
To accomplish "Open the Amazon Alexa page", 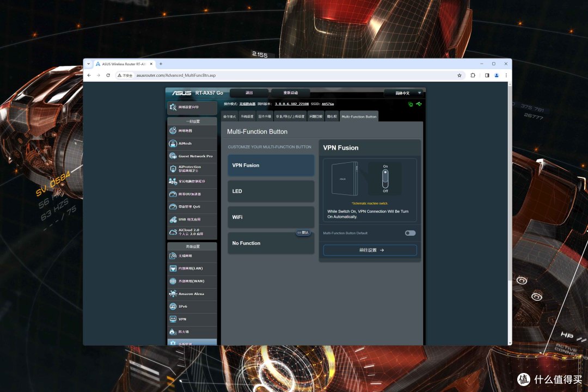I will click(x=192, y=293).
